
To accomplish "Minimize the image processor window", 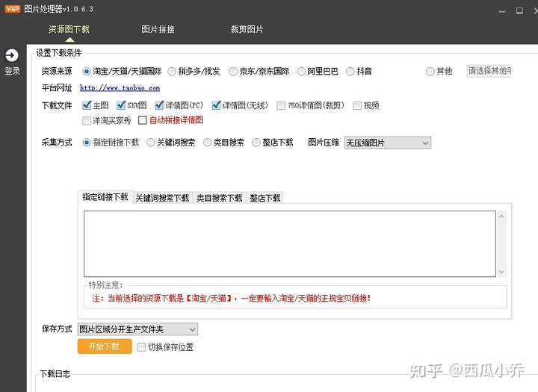I will (x=502, y=12).
